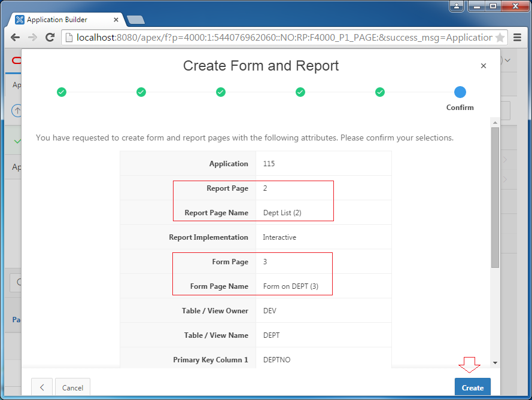This screenshot has width=532, height=400.
Task: Click the Application value 115
Action: pyautogui.click(x=269, y=164)
